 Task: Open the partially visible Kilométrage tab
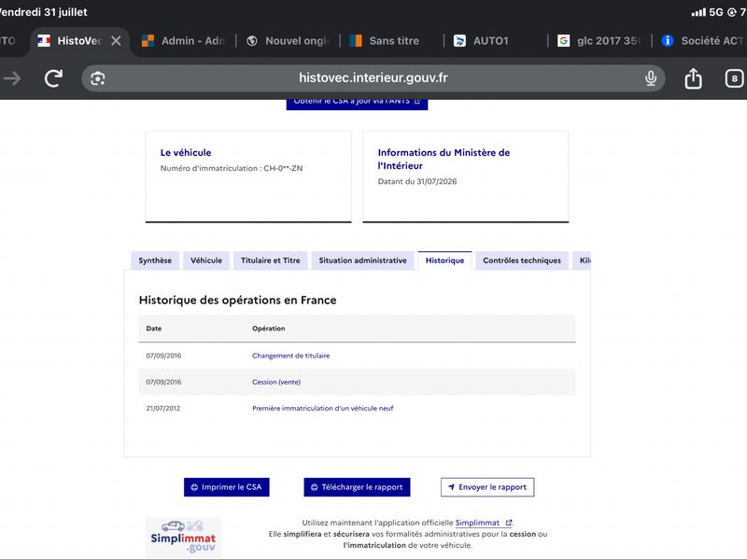click(x=582, y=260)
